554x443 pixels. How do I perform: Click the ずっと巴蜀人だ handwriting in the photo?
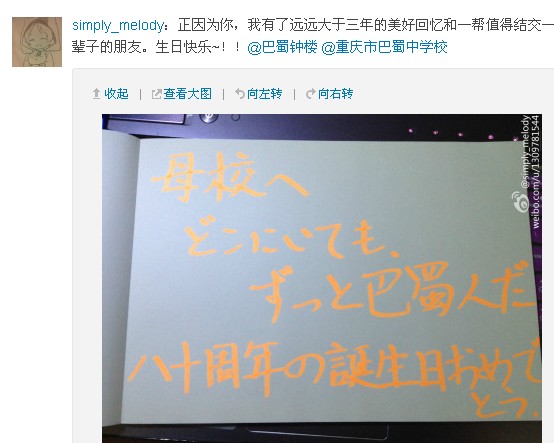394,291
